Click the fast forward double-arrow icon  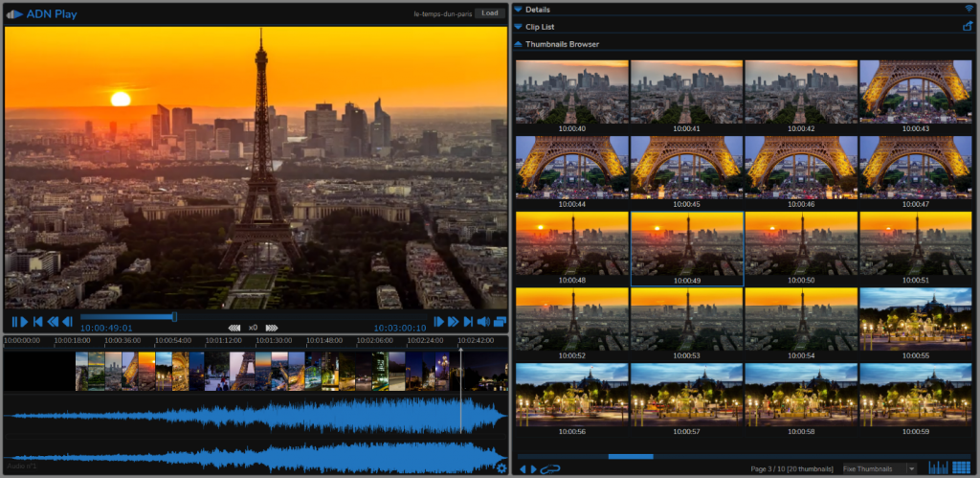coord(454,322)
